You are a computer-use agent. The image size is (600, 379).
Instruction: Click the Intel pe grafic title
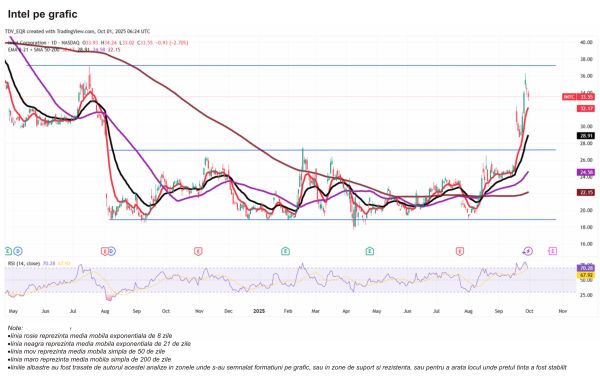[42, 14]
